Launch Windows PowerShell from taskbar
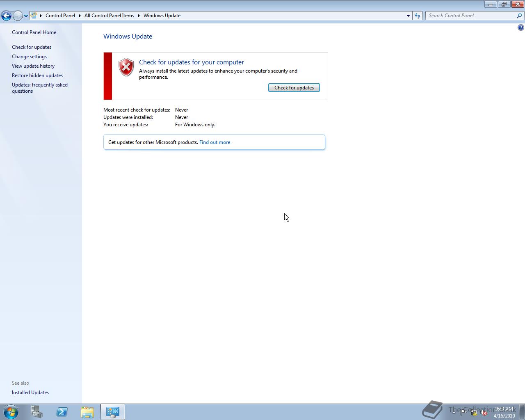 [62, 412]
